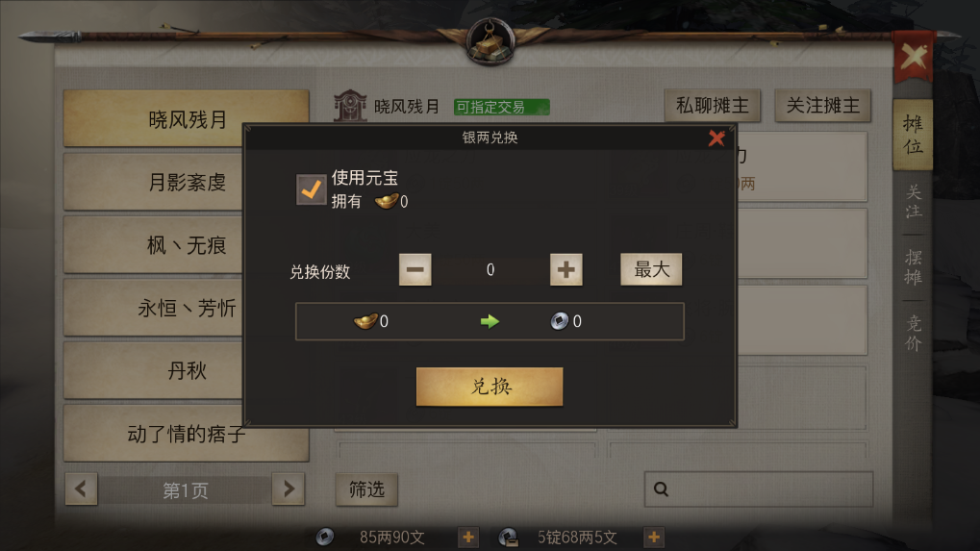This screenshot has width=980, height=551.
Task: Increase exchange count with plus button
Action: tap(566, 269)
